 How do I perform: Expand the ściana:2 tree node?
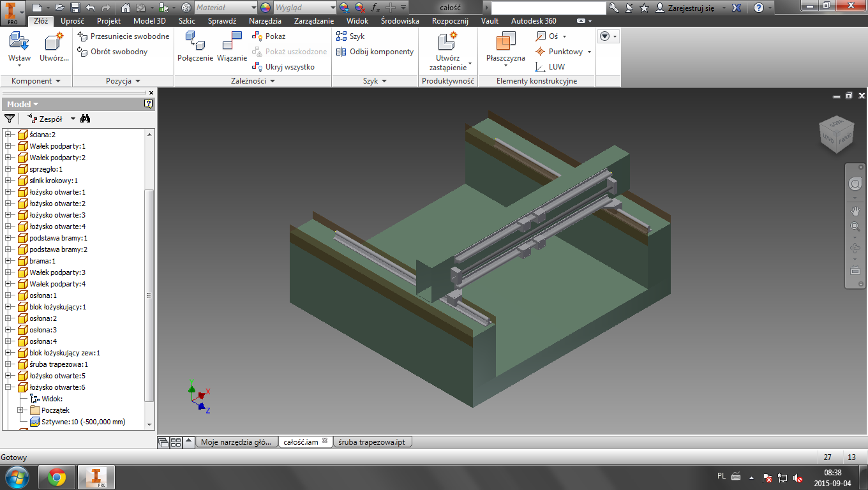8,135
